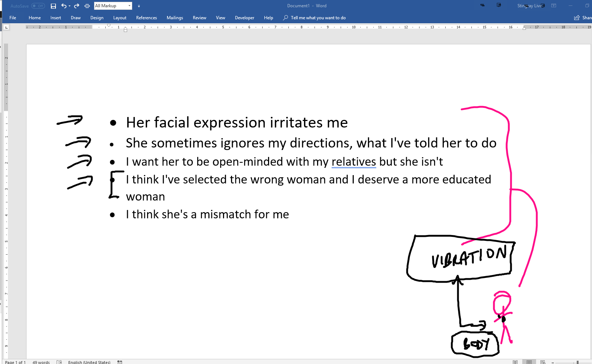
Task: Open the All Markup dropdown
Action: pyautogui.click(x=113, y=6)
